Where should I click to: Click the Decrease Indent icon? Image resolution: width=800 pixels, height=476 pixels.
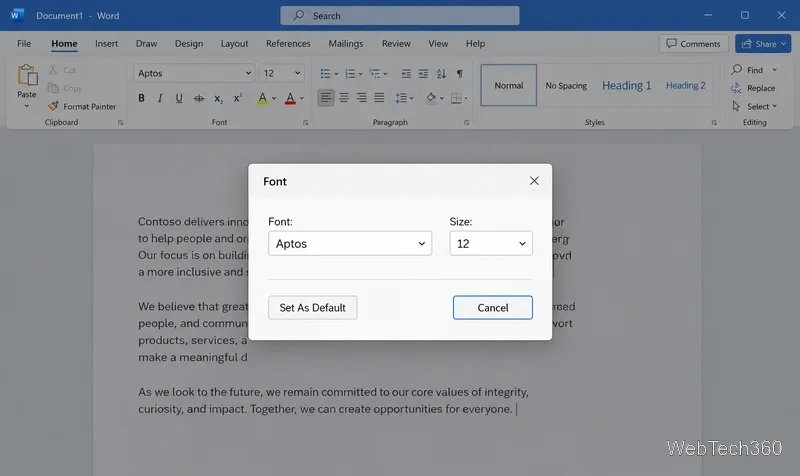[x=406, y=74]
